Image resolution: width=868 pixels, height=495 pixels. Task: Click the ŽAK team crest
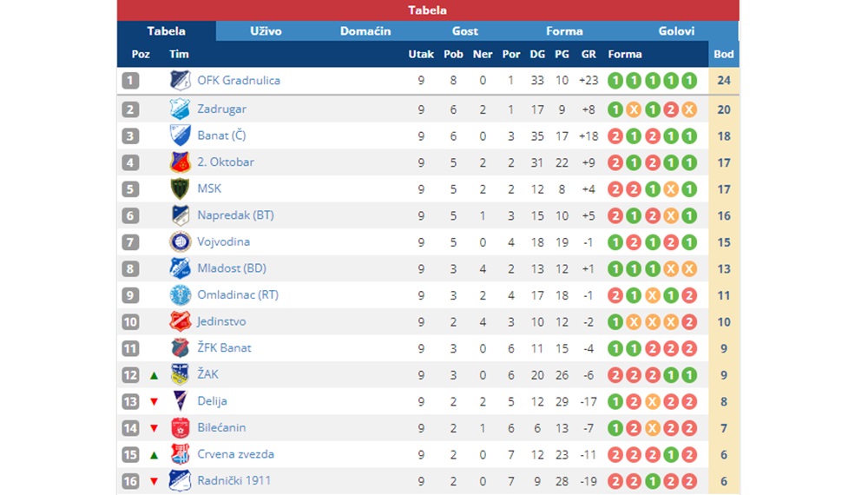tap(180, 375)
